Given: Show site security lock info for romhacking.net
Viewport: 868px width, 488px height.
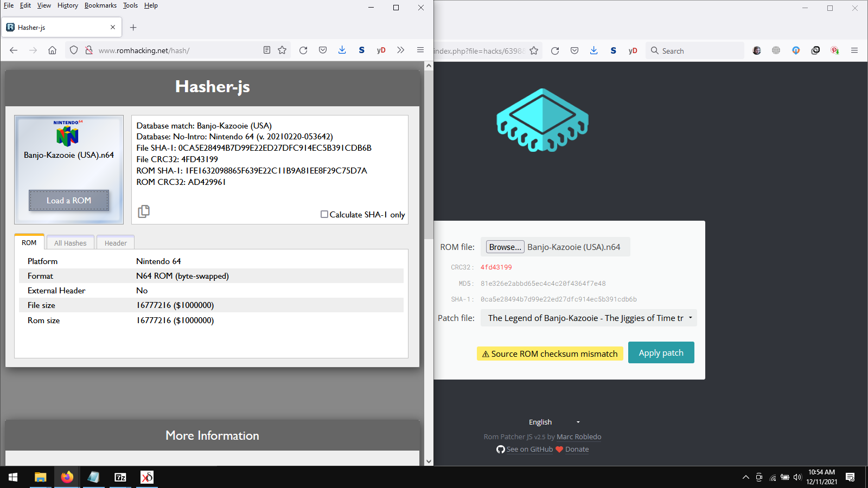Looking at the screenshot, I should click(x=89, y=50).
